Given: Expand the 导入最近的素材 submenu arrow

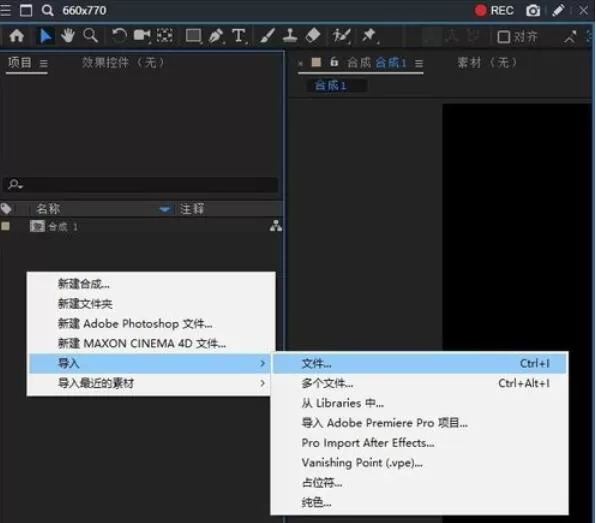Looking at the screenshot, I should click(262, 383).
